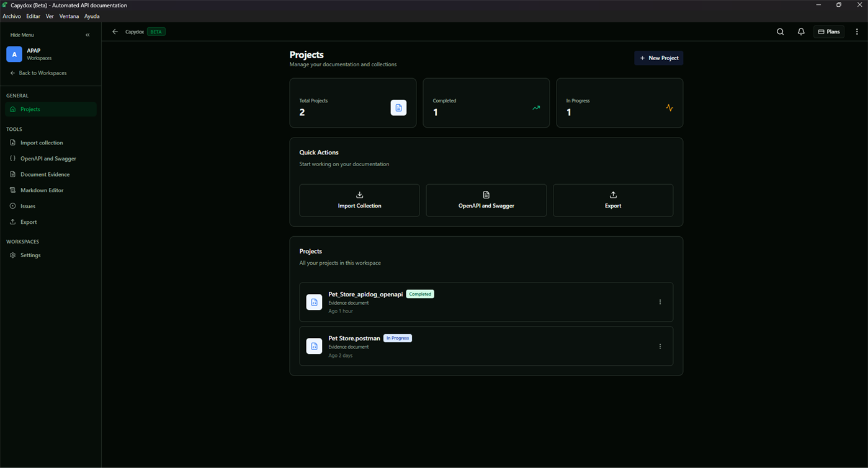Click the Pet Store.postman file icon
The image size is (868, 468).
pyautogui.click(x=314, y=346)
